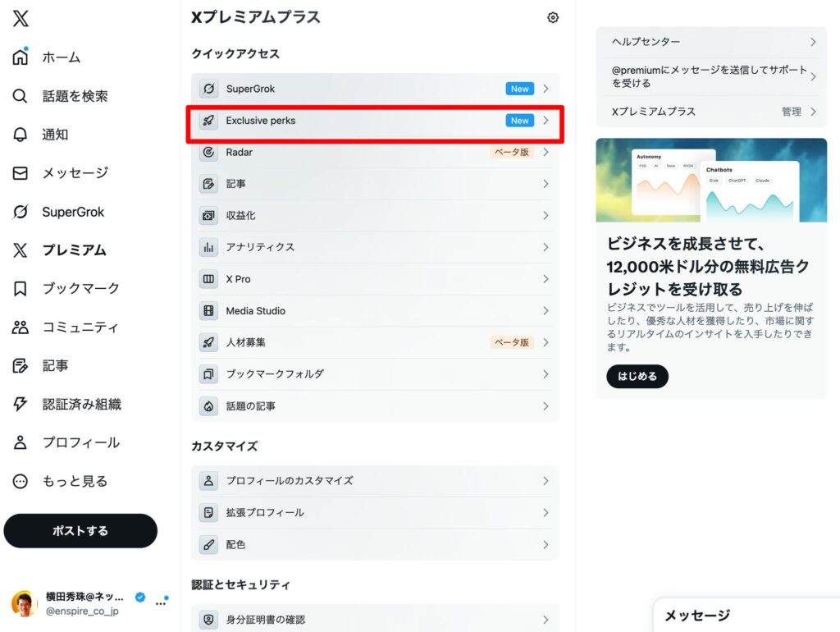Screen dimensions: 840x632
Task: Expand the SuperGrok row chevron
Action: [546, 89]
